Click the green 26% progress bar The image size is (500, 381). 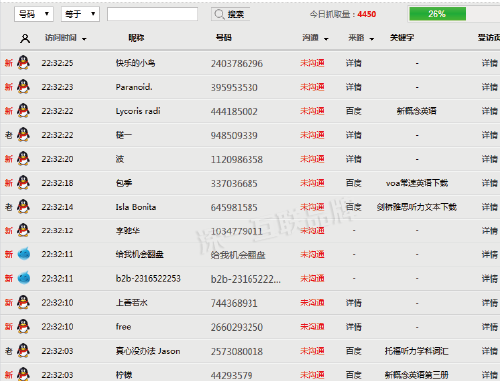(x=437, y=14)
